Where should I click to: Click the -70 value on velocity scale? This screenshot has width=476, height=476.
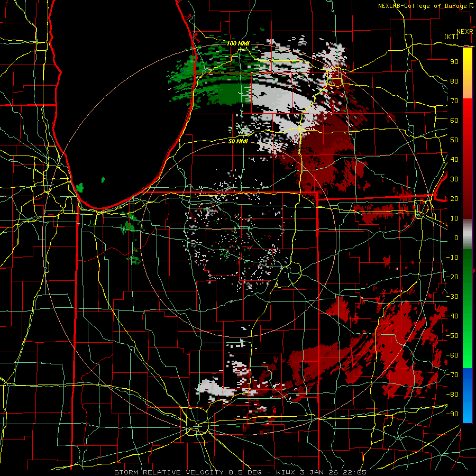tap(452, 375)
